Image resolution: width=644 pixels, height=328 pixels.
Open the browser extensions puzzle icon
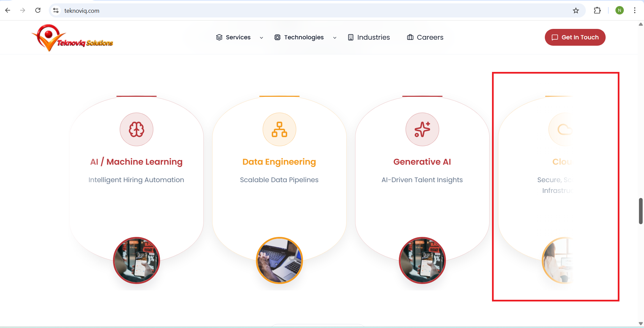[x=597, y=10]
